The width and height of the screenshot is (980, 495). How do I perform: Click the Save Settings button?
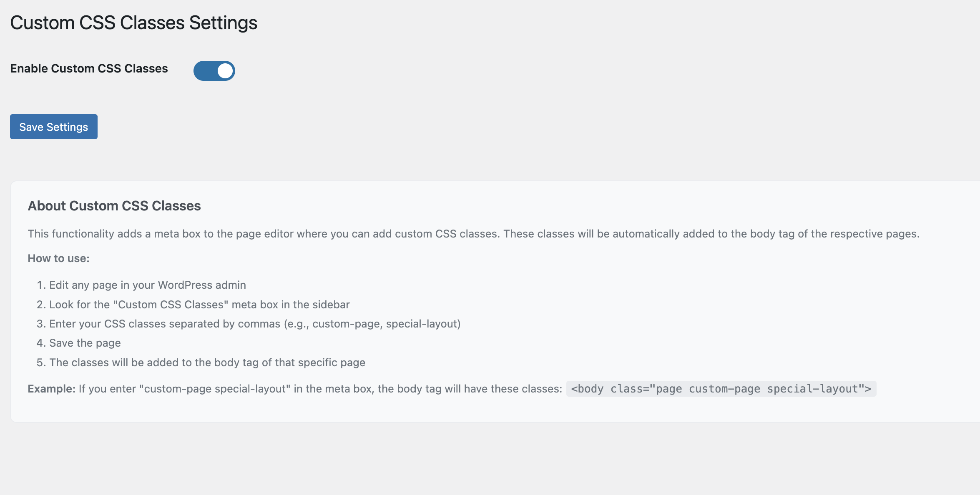pyautogui.click(x=54, y=127)
